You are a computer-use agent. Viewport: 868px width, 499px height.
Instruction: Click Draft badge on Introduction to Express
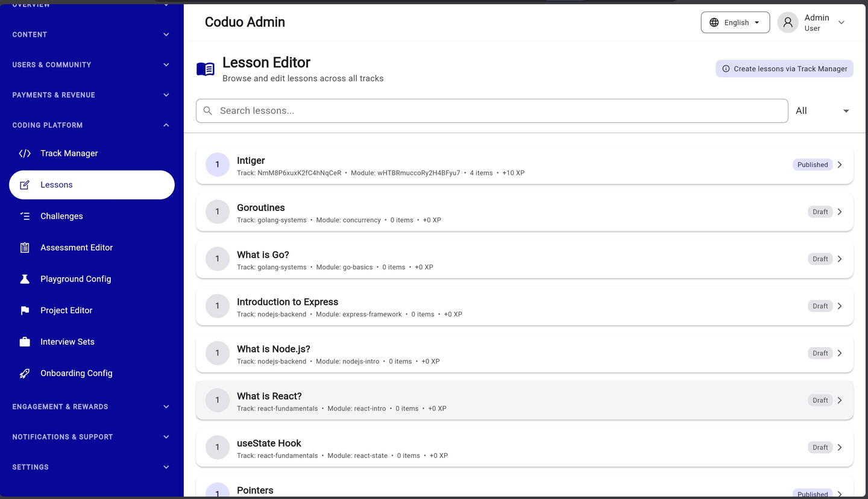click(x=820, y=306)
